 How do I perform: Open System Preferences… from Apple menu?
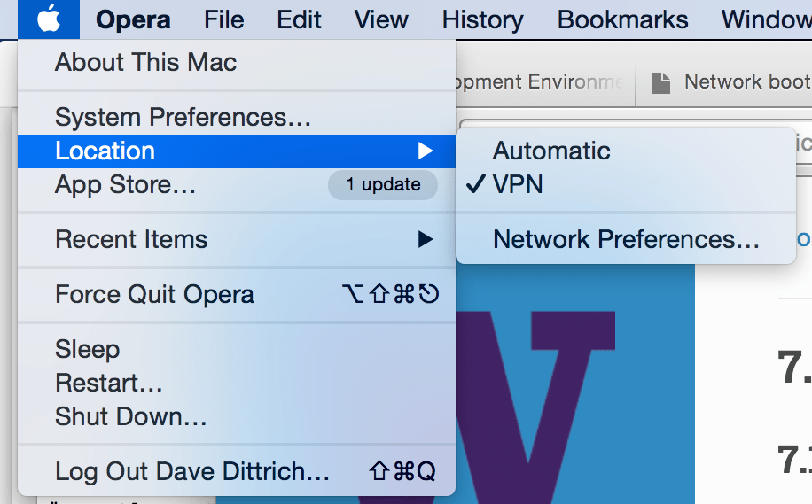click(237, 117)
